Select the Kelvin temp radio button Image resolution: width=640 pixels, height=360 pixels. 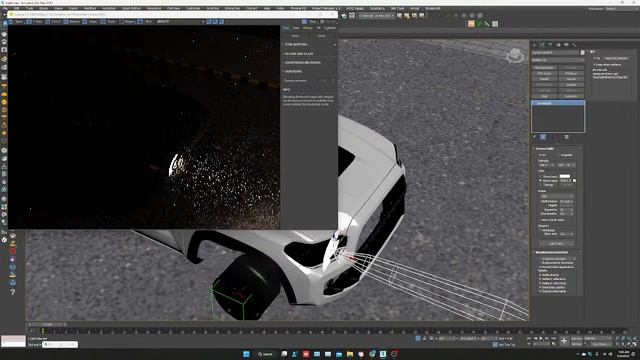point(541,180)
